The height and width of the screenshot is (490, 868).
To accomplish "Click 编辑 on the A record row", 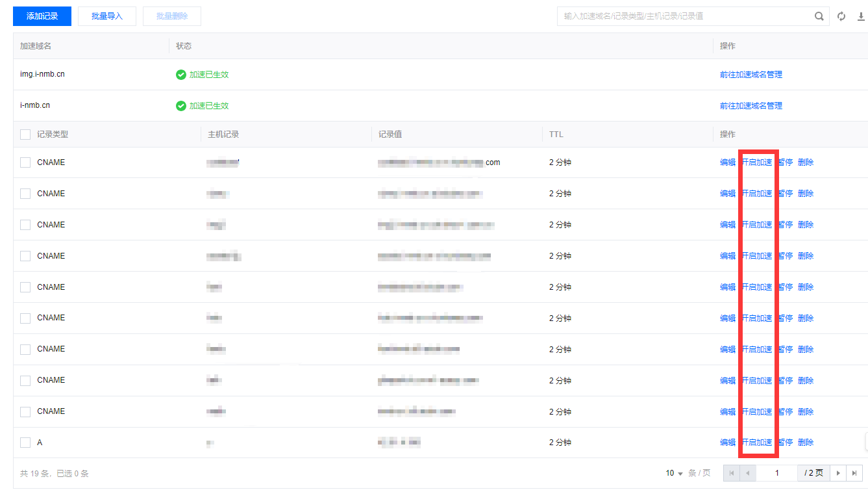I will (x=727, y=443).
